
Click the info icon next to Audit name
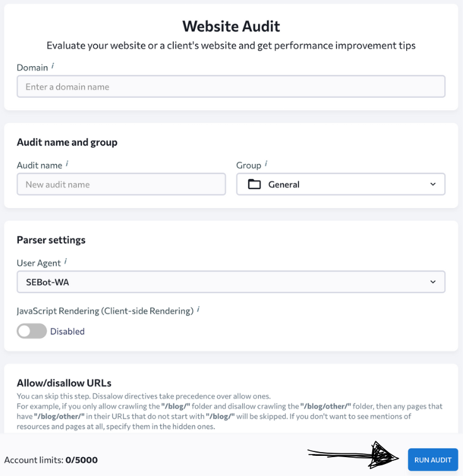tap(67, 164)
